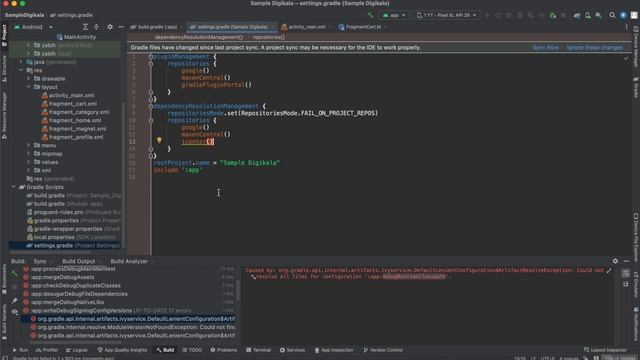Select the ModuleVersionNotFoundException error row
The height and width of the screenshot is (360, 640).
click(x=133, y=327)
